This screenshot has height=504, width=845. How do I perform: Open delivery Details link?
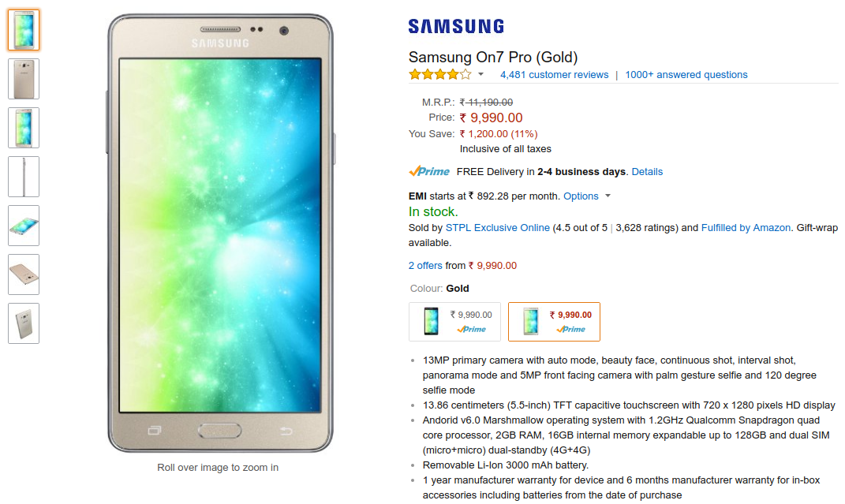pos(647,172)
